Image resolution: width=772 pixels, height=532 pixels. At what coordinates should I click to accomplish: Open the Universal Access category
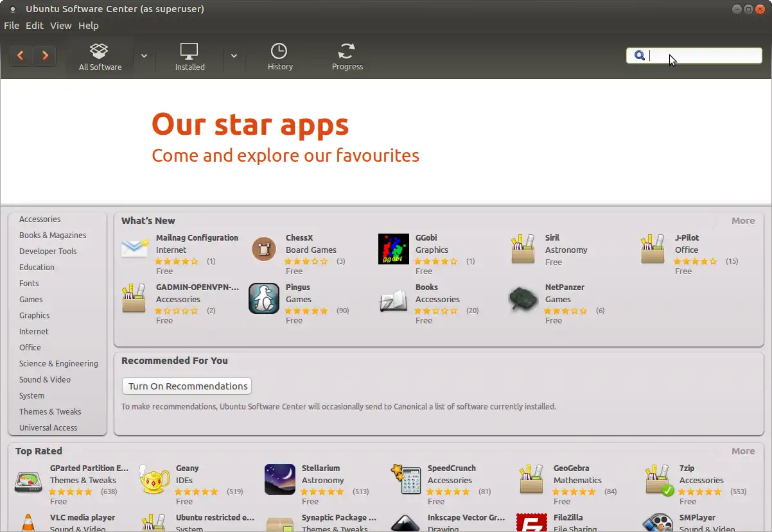48,428
